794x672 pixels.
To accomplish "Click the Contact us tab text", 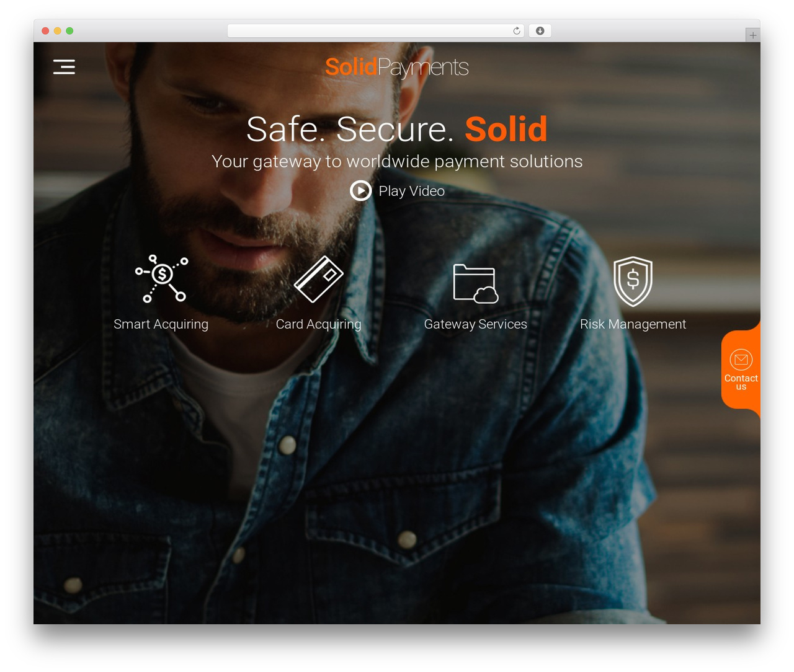I will pyautogui.click(x=741, y=382).
